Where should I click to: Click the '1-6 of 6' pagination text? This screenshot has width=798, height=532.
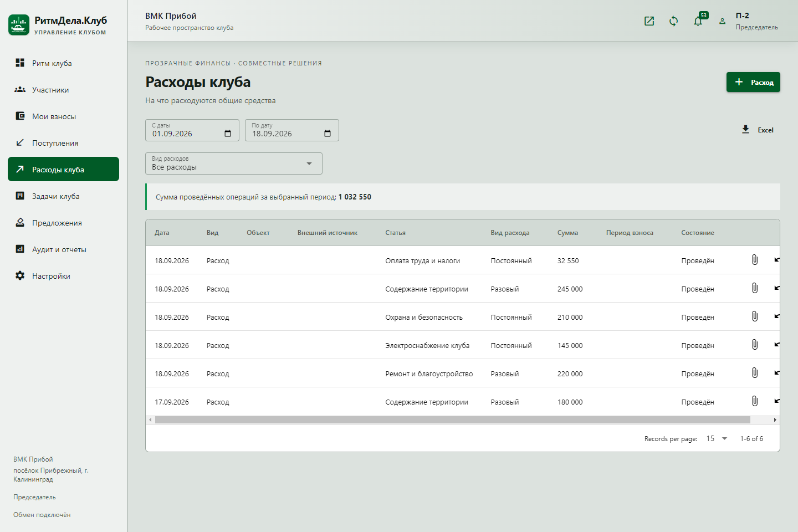point(751,438)
